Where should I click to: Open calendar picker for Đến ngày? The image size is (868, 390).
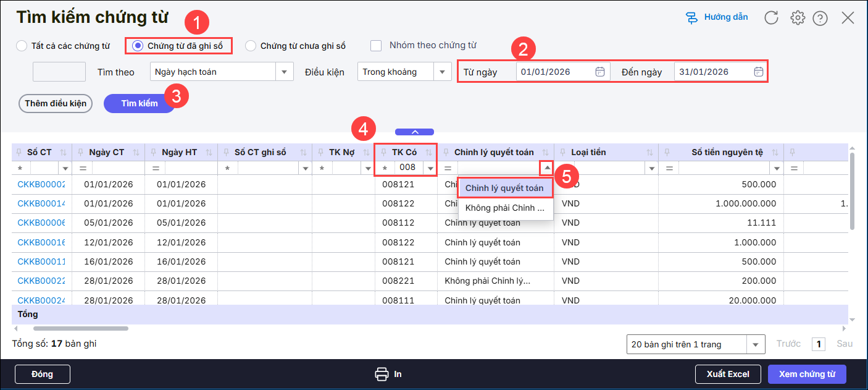758,72
